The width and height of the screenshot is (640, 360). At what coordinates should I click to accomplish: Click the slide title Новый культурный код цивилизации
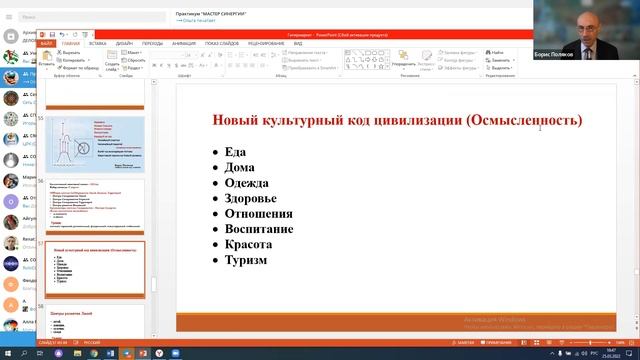(398, 120)
